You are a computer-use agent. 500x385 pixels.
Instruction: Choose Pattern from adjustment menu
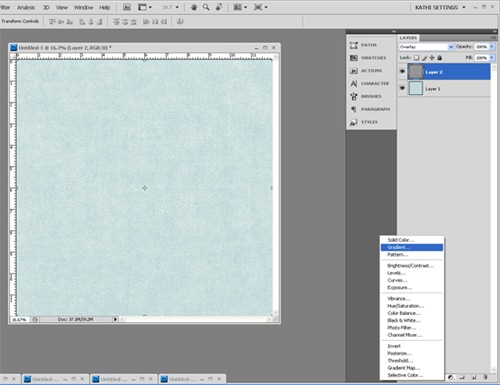click(412, 255)
